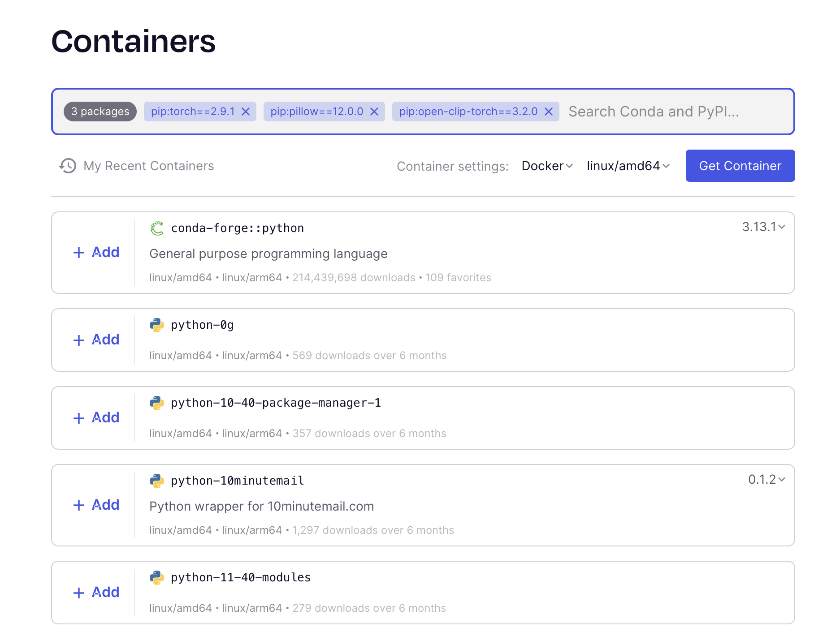Add python-10minutemail to the container
The height and width of the screenshot is (636, 840).
point(95,505)
